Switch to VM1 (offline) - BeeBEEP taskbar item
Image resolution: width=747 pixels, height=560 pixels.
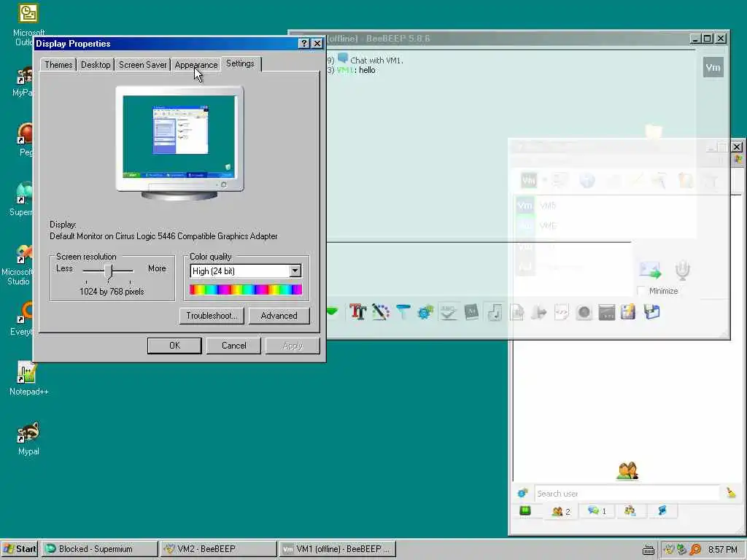coord(337,549)
